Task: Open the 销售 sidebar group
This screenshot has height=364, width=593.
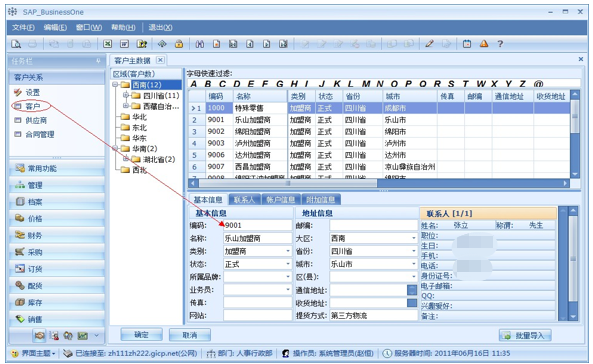Action: [57, 319]
